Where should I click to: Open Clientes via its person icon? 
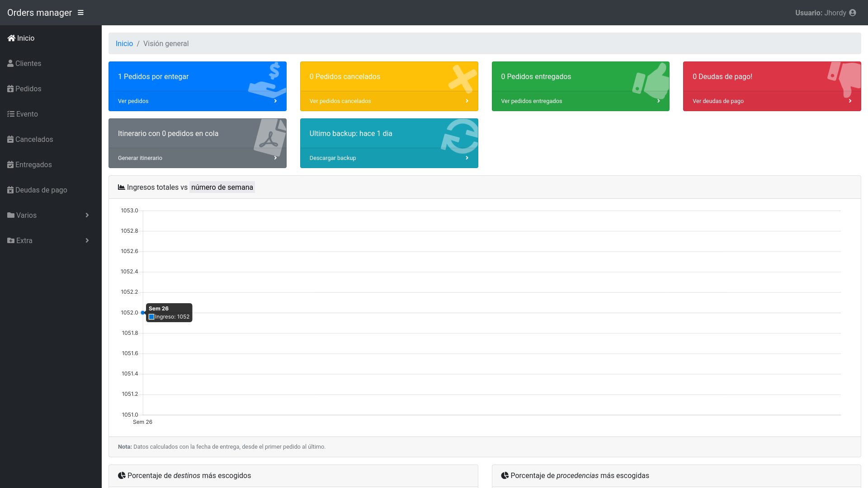10,63
